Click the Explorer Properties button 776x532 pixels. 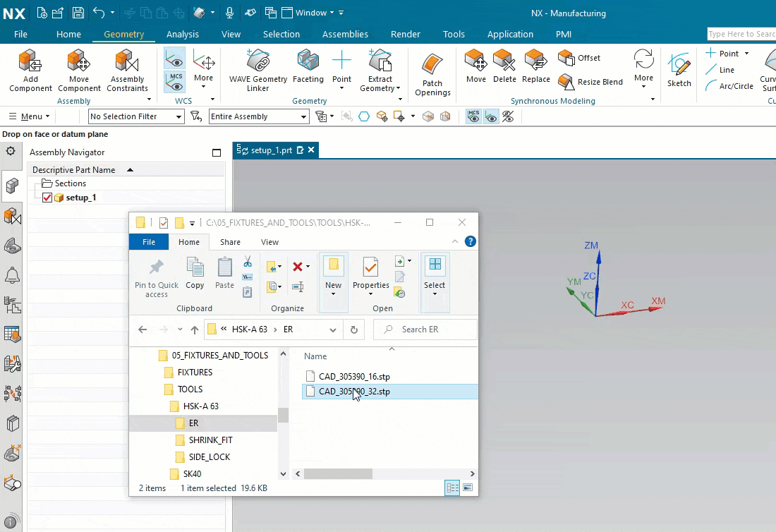click(370, 276)
